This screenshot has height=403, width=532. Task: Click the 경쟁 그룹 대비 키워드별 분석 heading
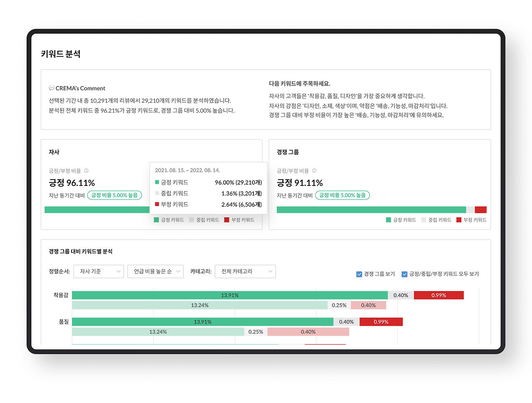click(81, 252)
